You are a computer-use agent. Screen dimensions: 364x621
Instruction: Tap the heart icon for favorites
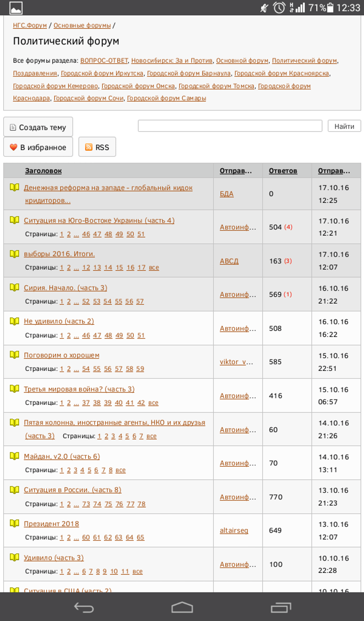[13, 147]
